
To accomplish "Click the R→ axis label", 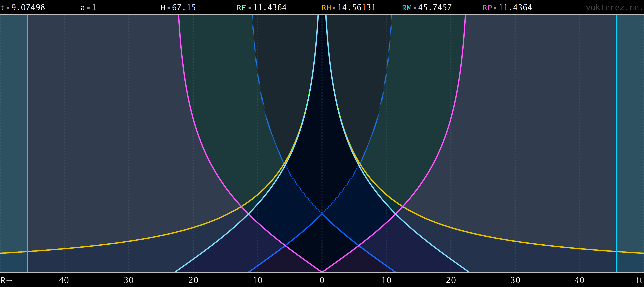I will tap(7, 280).
